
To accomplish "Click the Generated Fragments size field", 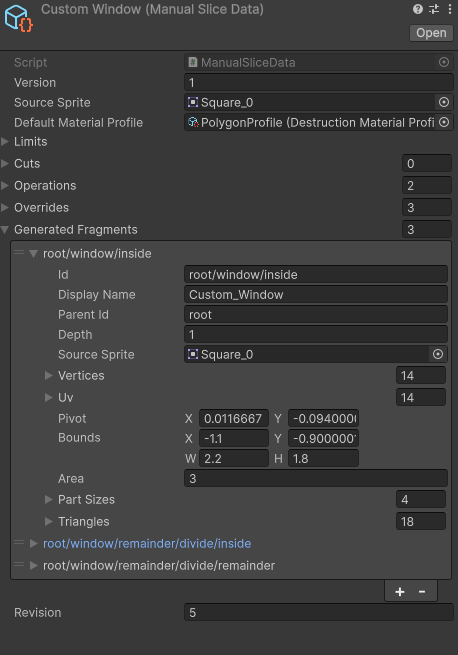I will click(427, 229).
